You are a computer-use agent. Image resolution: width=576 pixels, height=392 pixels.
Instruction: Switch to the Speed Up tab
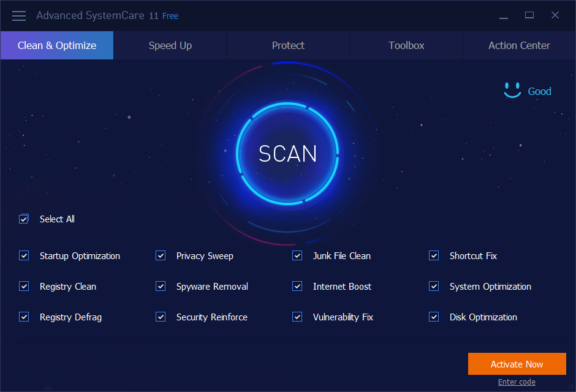(170, 45)
